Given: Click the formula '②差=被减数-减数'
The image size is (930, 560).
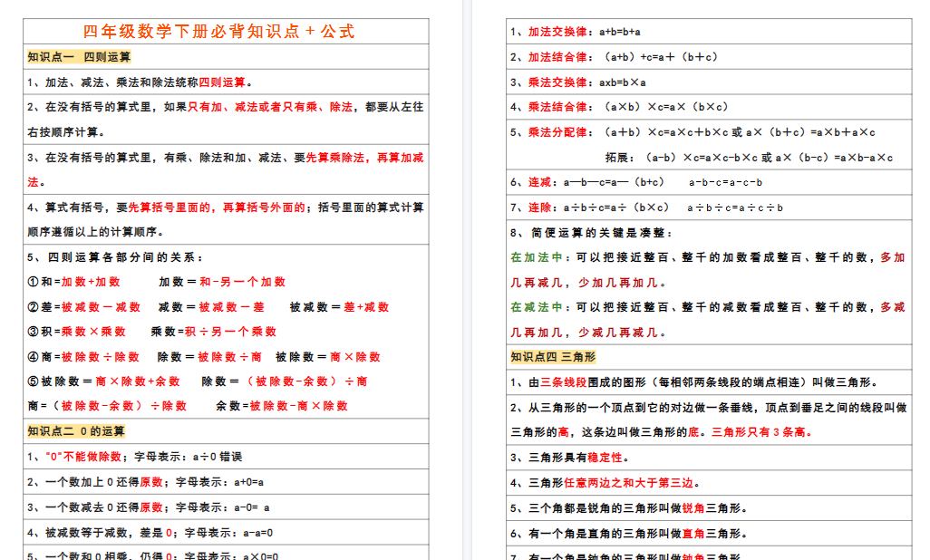Looking at the screenshot, I should point(83,307).
